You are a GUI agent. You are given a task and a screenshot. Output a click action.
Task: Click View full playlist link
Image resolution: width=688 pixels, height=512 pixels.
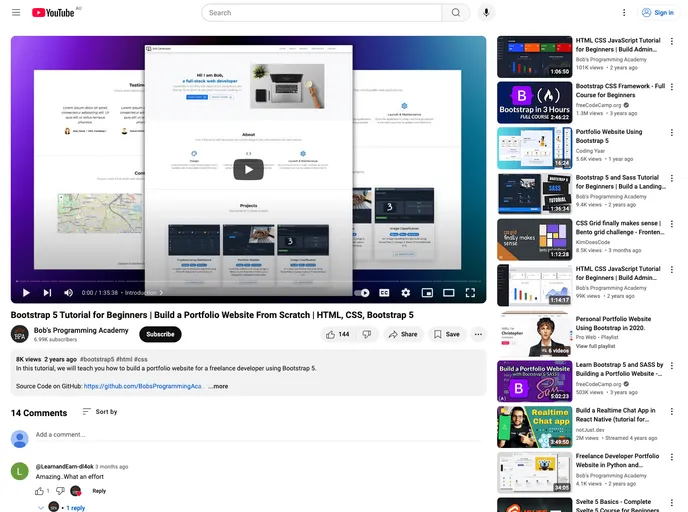pyautogui.click(x=595, y=346)
